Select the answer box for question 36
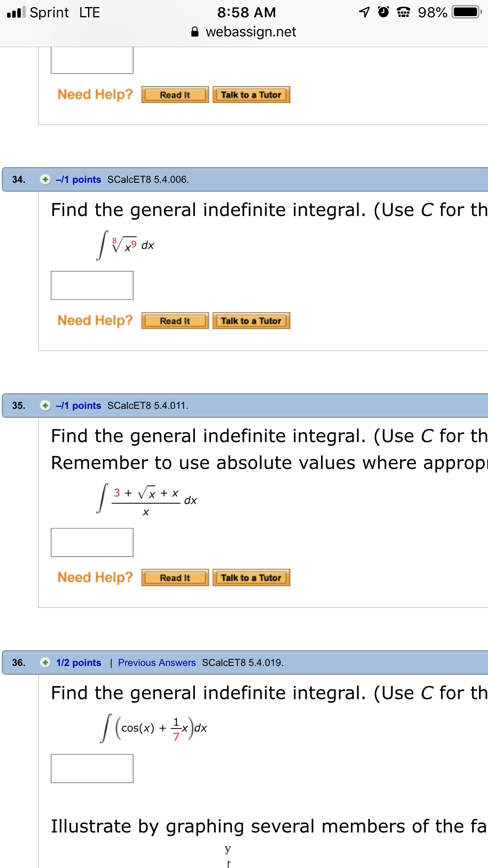Viewport: 488px width, 868px height. 92,768
